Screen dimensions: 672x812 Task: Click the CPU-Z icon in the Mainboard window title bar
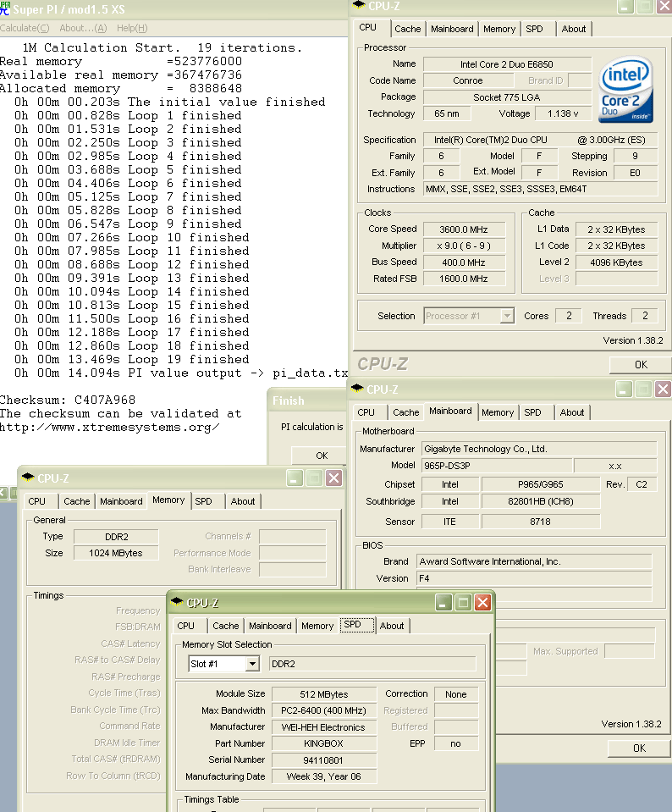click(x=357, y=389)
